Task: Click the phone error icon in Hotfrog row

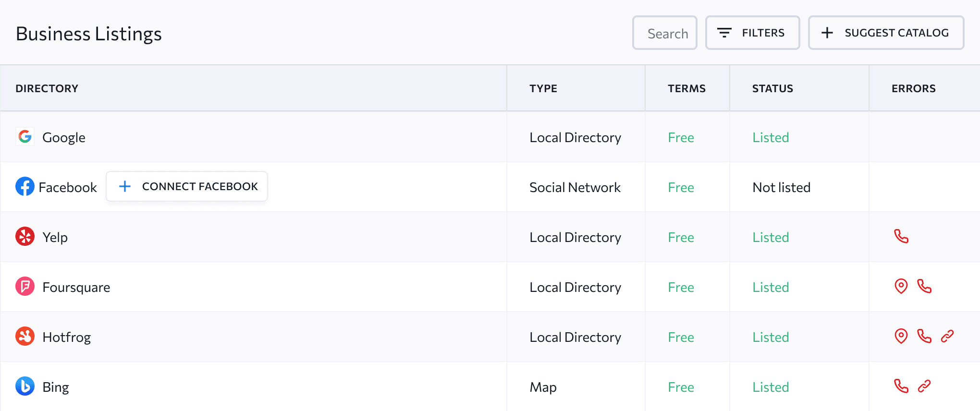Action: pos(924,336)
